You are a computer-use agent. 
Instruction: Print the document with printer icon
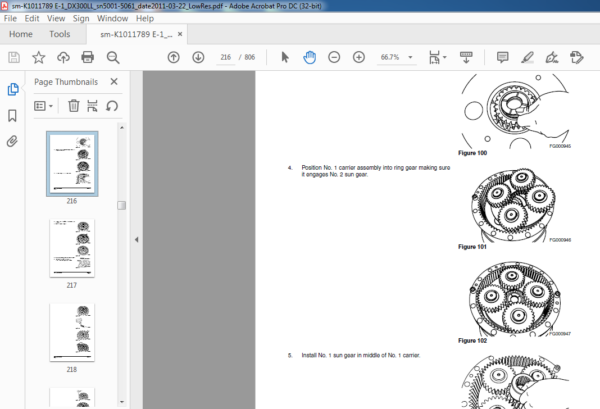(88, 57)
